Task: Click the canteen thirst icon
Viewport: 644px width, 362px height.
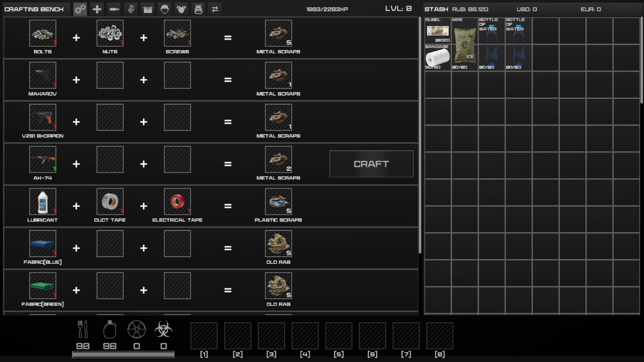Action: tap(110, 330)
